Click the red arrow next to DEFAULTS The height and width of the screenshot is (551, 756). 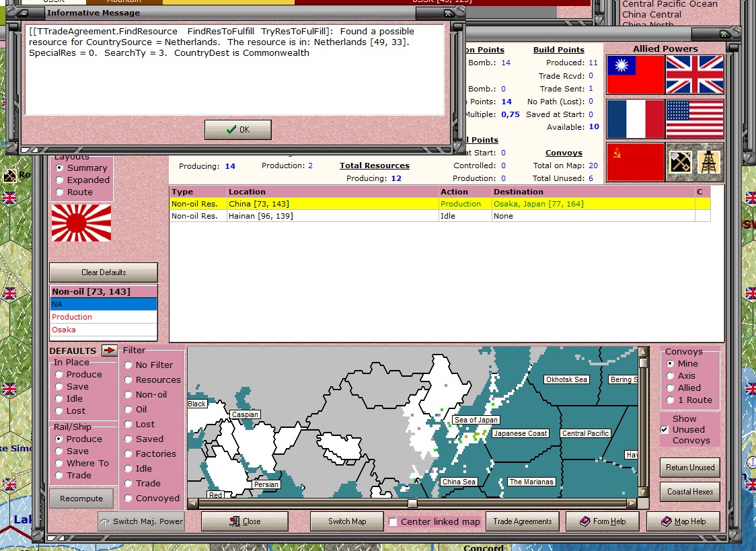(110, 351)
